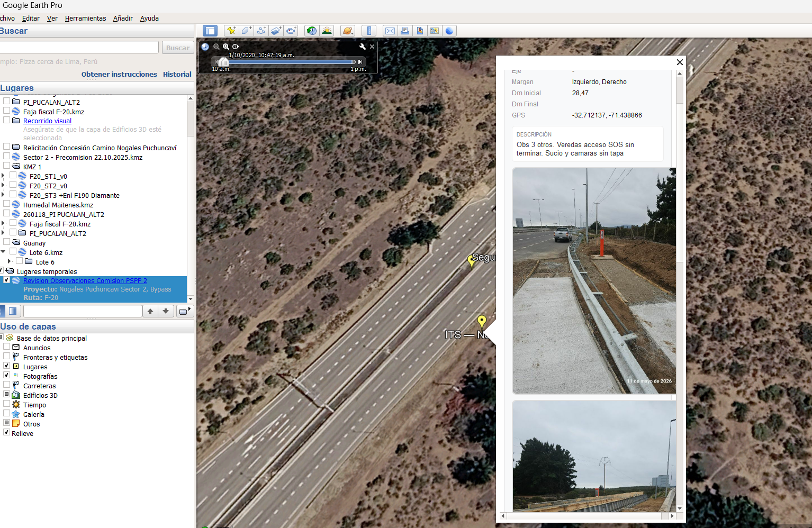Open the Herramientas menu
Viewport: 812px width, 528px height.
tap(85, 18)
